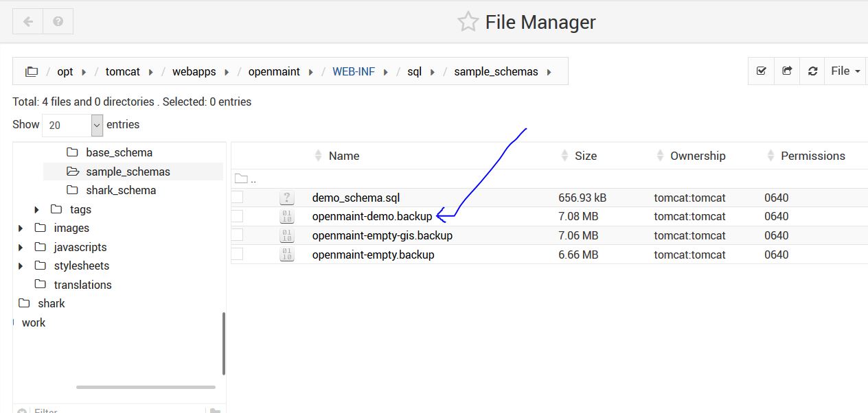868x413 pixels.
Task: Navigate to WEB-INF in breadcrumb
Action: click(353, 71)
